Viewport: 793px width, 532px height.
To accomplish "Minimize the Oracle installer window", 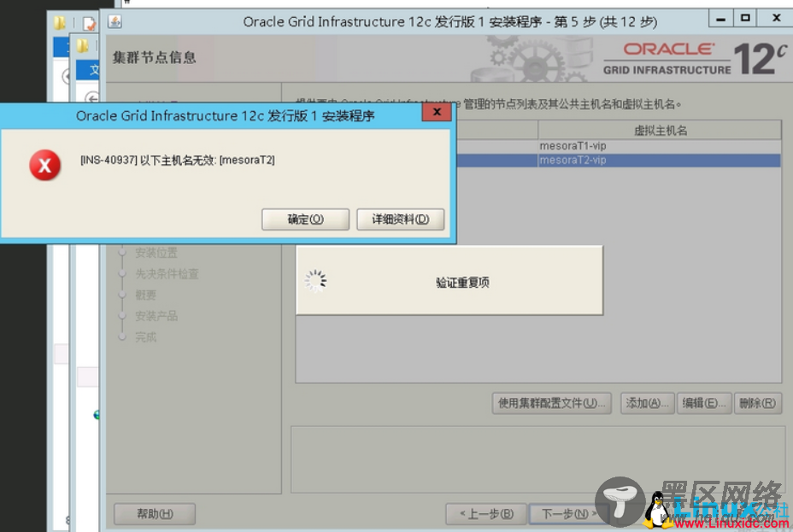I will tap(720, 19).
